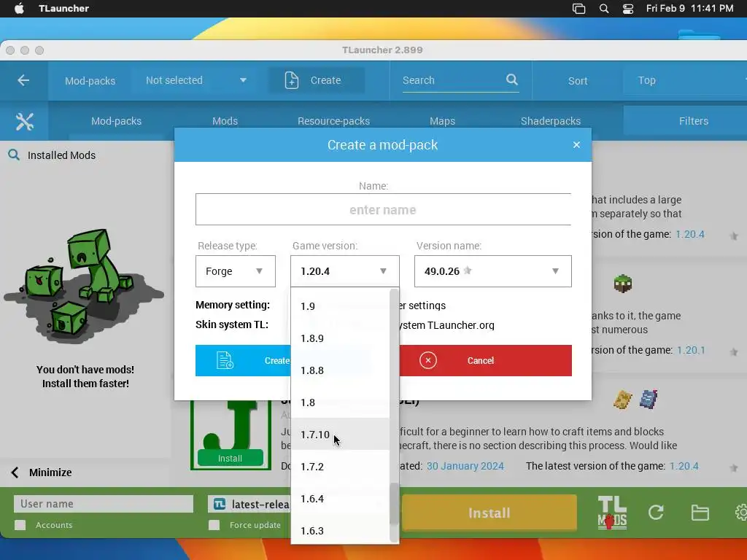Image resolution: width=747 pixels, height=560 pixels.
Task: Click magnifier icon beside Installed Mods
Action: coord(14,155)
